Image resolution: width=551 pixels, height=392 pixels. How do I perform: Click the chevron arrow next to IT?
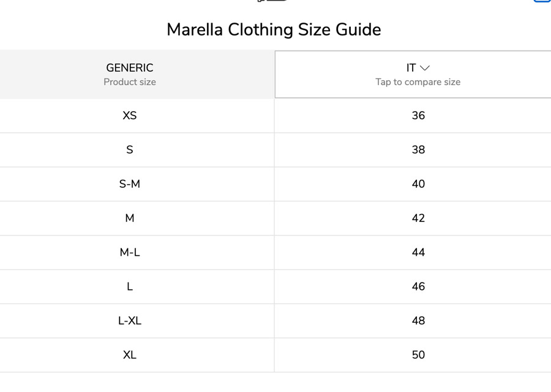425,68
